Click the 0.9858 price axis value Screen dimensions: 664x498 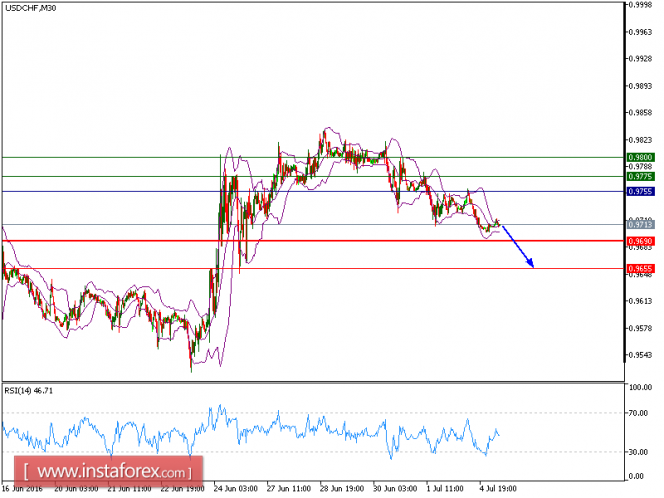[640, 113]
